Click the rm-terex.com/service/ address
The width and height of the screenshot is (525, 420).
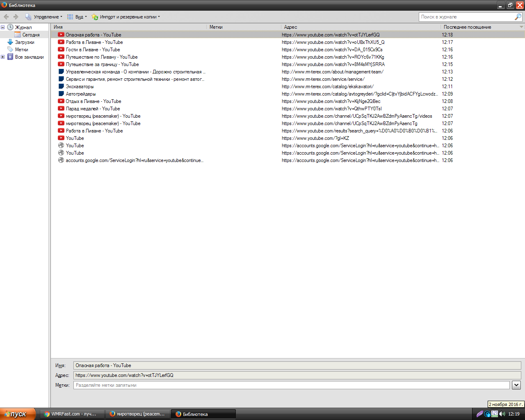coord(323,79)
